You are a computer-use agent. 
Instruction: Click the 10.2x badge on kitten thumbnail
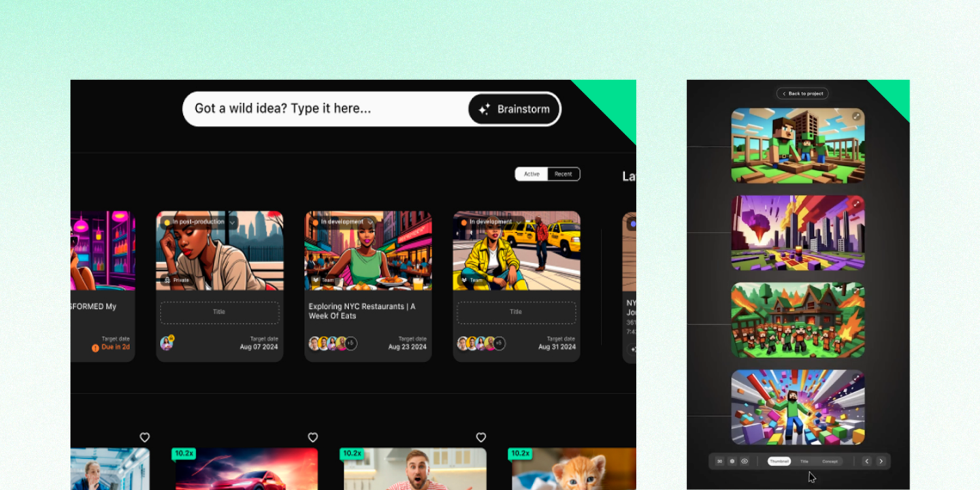coord(520,453)
